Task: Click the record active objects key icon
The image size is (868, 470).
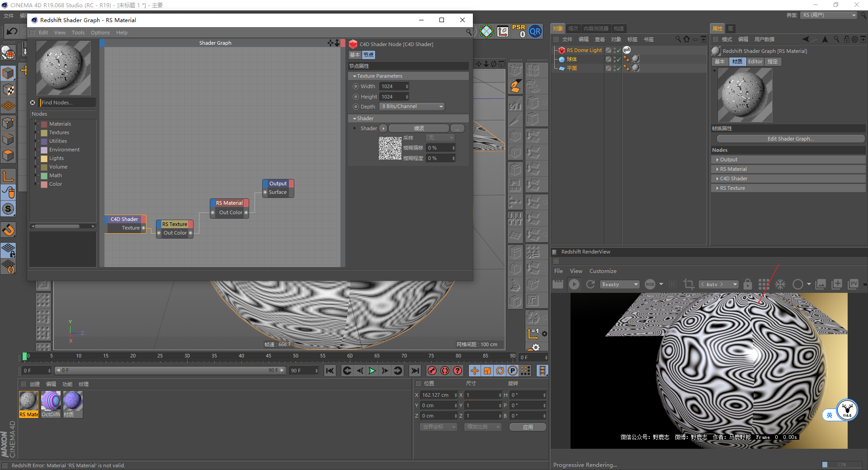Action: [432, 371]
